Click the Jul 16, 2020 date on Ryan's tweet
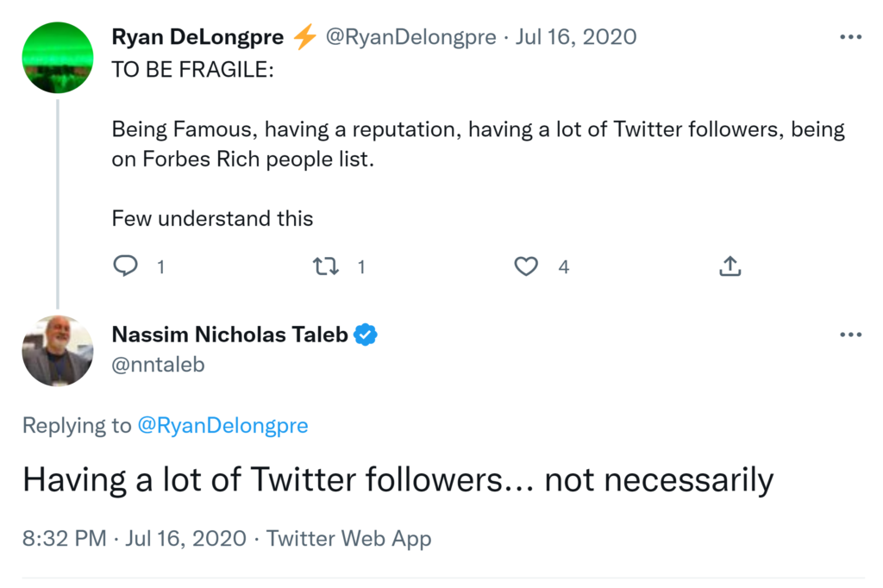This screenshot has height=588, width=883. (x=576, y=37)
